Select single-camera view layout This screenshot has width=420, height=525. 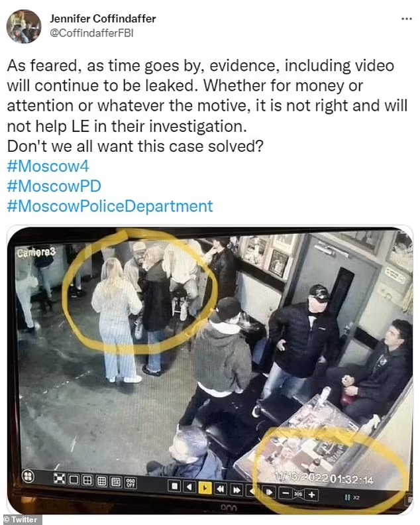[74, 480]
